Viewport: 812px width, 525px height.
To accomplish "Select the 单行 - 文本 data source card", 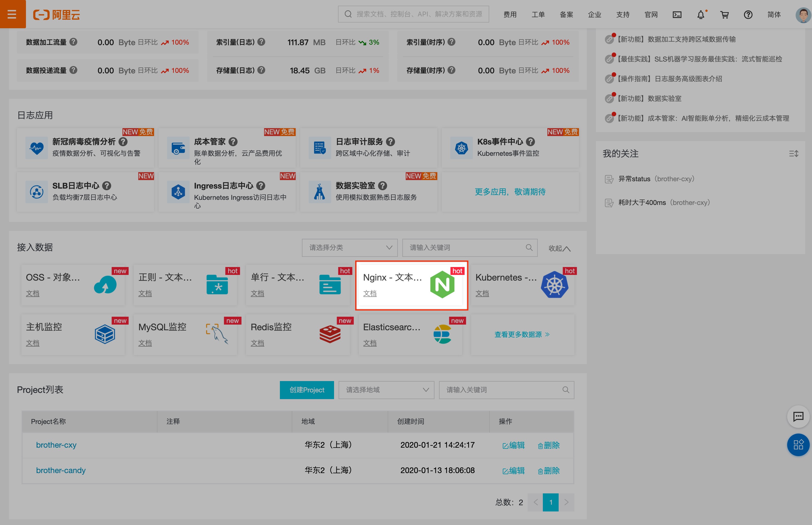I will click(297, 285).
